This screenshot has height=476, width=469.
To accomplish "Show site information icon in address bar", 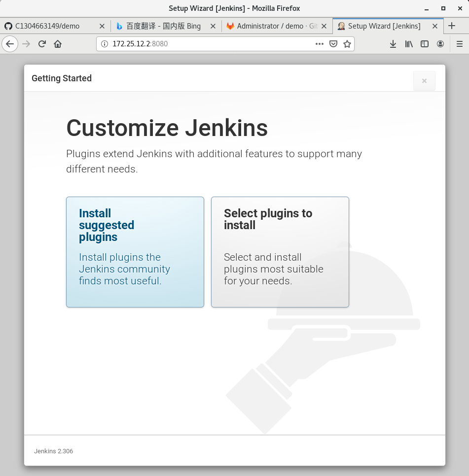I will tap(105, 44).
